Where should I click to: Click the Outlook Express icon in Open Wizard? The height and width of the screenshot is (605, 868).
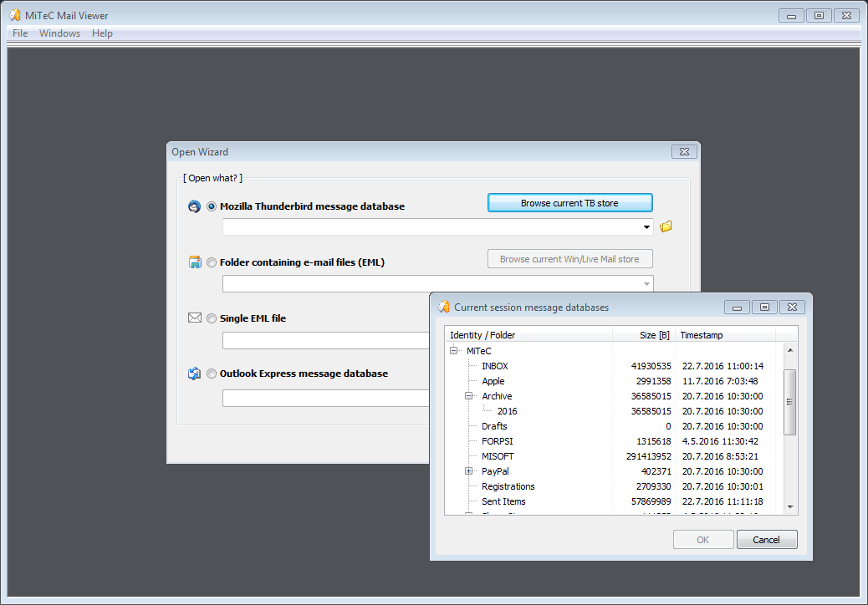coord(194,374)
